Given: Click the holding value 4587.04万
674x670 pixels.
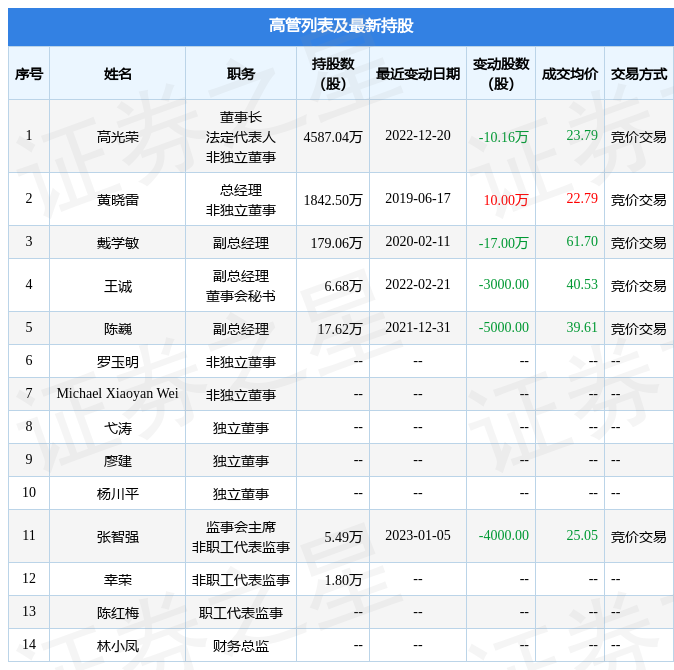Looking at the screenshot, I should [x=333, y=137].
